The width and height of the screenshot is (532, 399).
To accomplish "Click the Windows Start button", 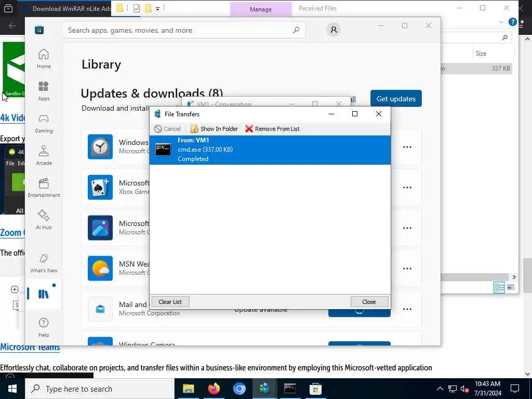I will [x=12, y=389].
